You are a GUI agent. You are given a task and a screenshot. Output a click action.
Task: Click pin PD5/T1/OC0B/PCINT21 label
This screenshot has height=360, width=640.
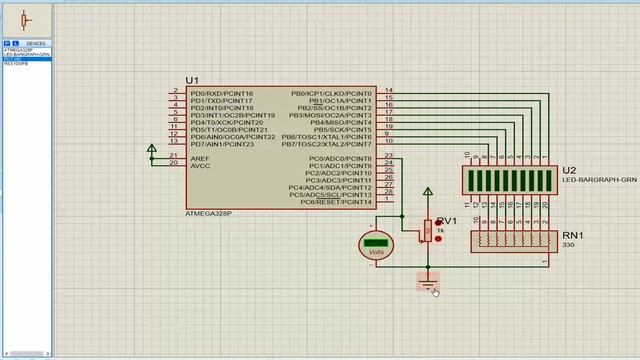point(229,130)
